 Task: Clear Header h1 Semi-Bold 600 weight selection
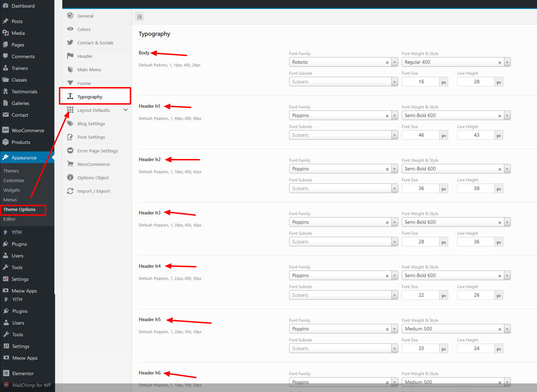click(x=500, y=116)
